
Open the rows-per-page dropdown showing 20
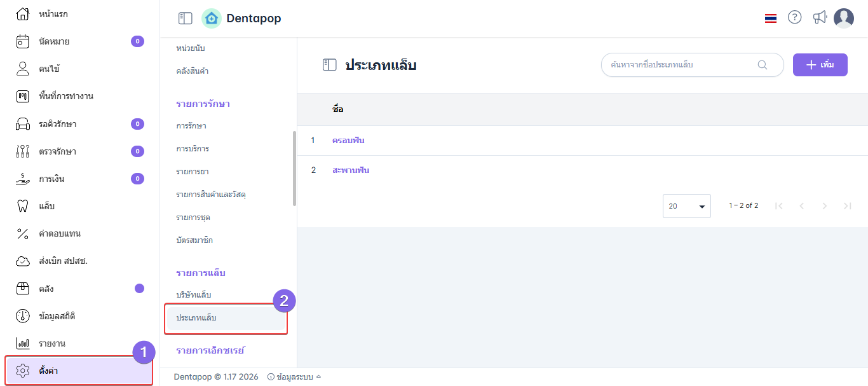[x=686, y=206]
